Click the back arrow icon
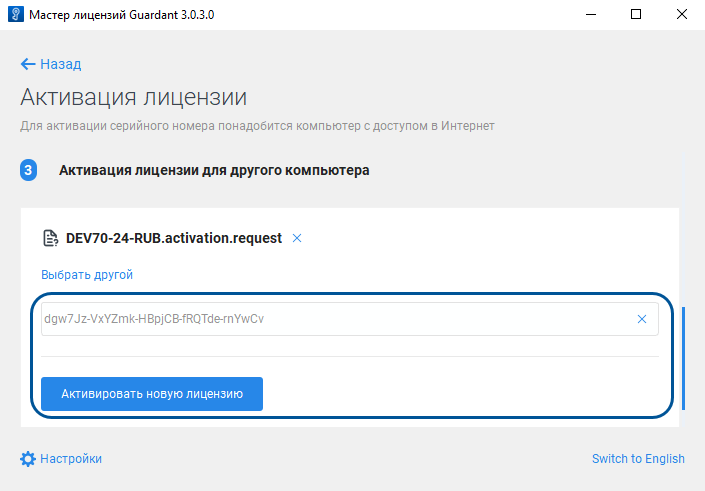The image size is (705, 491). tap(28, 64)
